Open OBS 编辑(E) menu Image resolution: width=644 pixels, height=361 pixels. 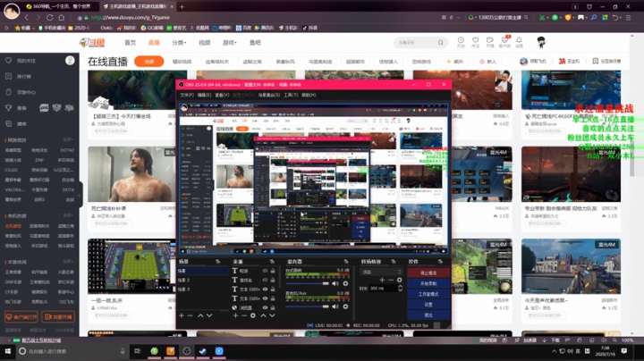(204, 95)
